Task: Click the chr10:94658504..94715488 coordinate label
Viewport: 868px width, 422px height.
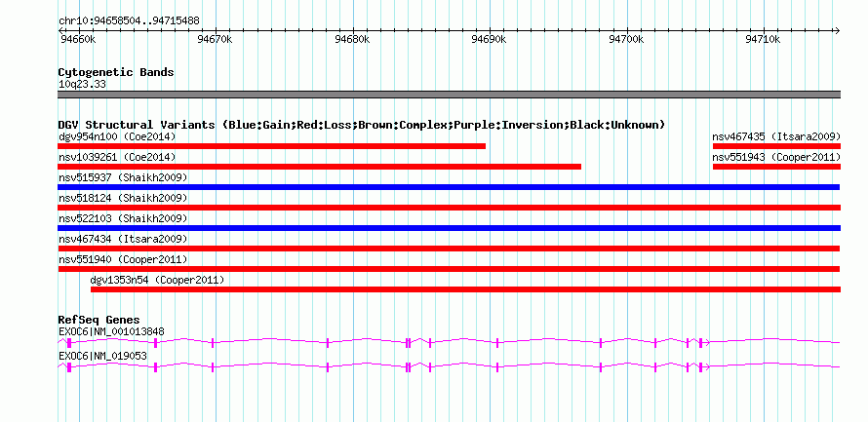Action: coord(129,21)
